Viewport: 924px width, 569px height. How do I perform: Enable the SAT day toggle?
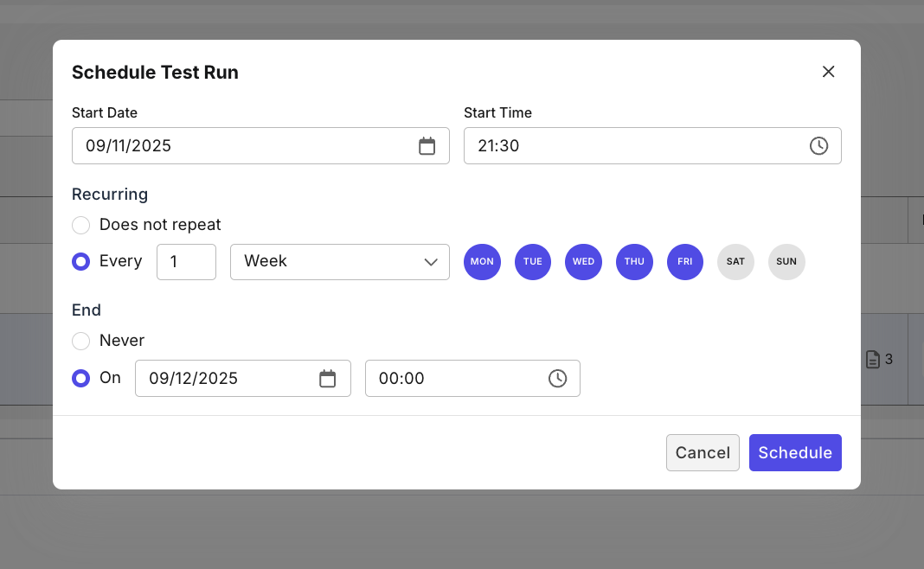pyautogui.click(x=735, y=262)
